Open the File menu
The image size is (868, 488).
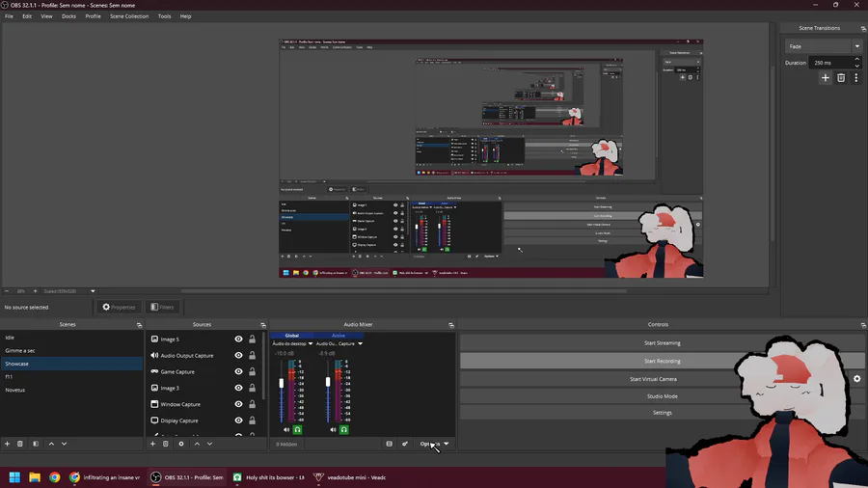click(9, 16)
